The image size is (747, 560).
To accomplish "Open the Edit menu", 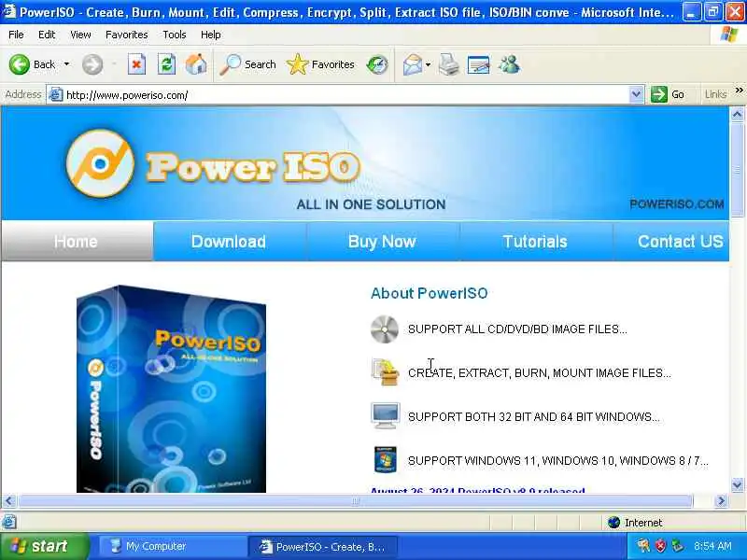I will coord(47,35).
